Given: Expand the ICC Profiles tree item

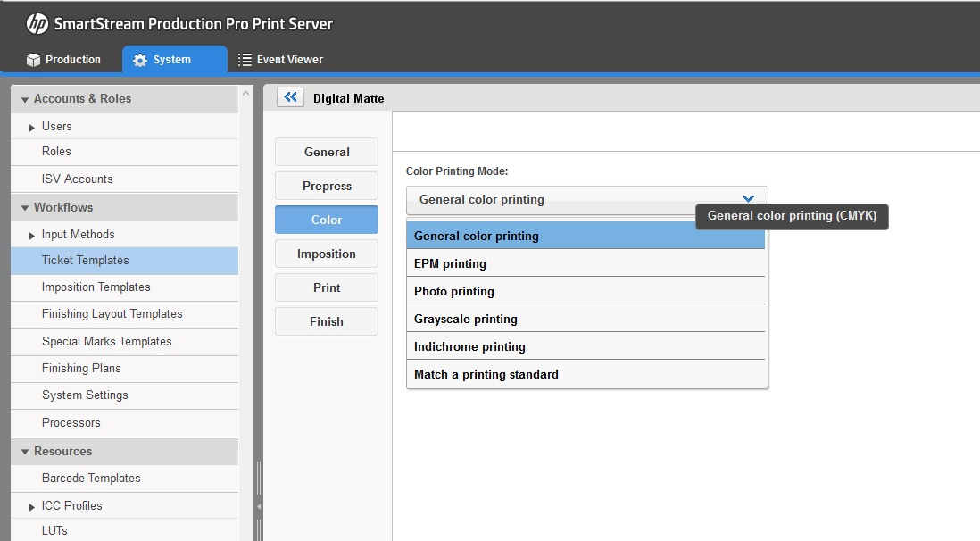Looking at the screenshot, I should pyautogui.click(x=33, y=505).
